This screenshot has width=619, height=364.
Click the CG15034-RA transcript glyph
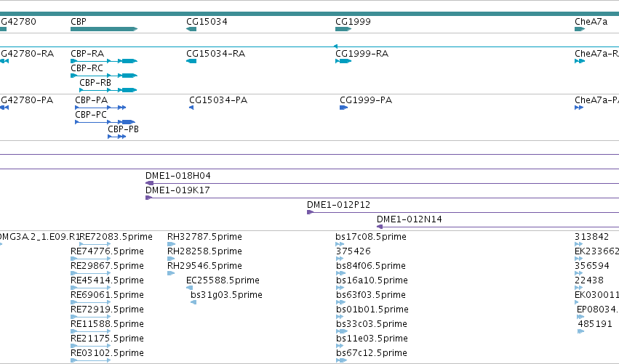(x=191, y=61)
